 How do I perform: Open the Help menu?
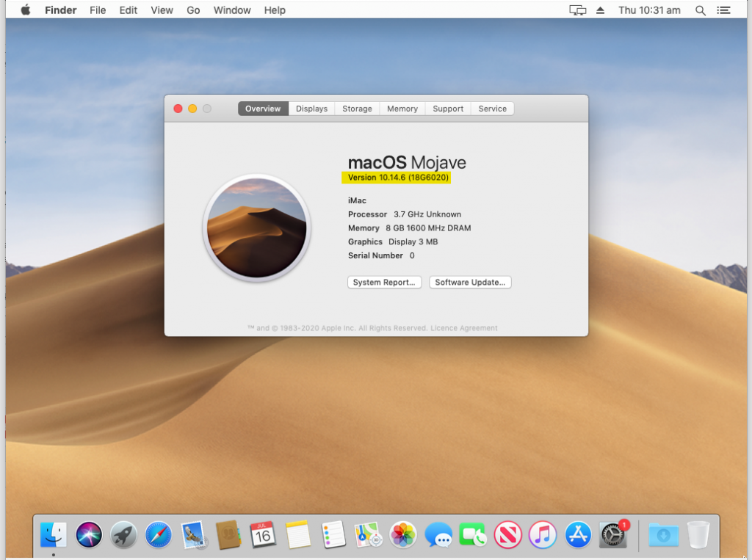(x=275, y=10)
